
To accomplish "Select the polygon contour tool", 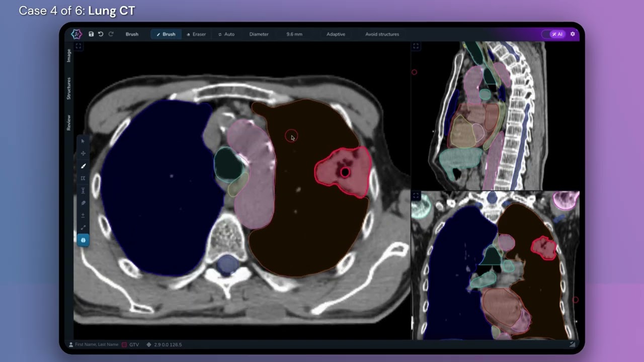I will coord(83,178).
